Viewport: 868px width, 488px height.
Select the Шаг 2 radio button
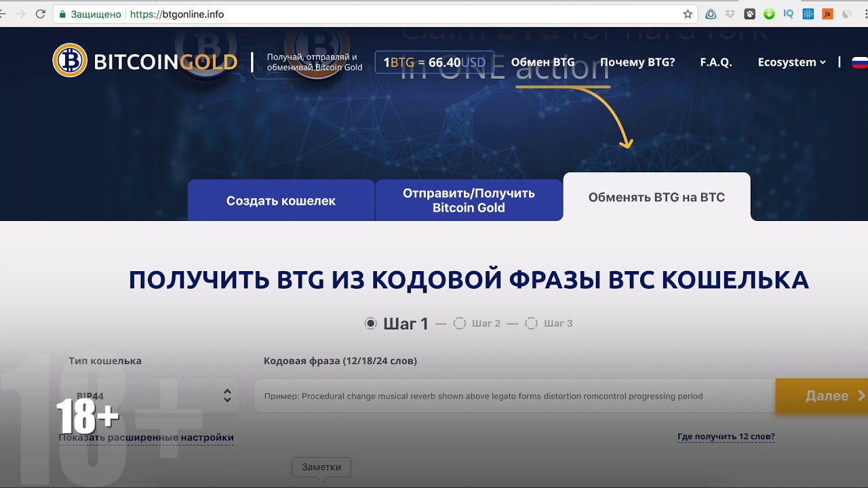[459, 323]
